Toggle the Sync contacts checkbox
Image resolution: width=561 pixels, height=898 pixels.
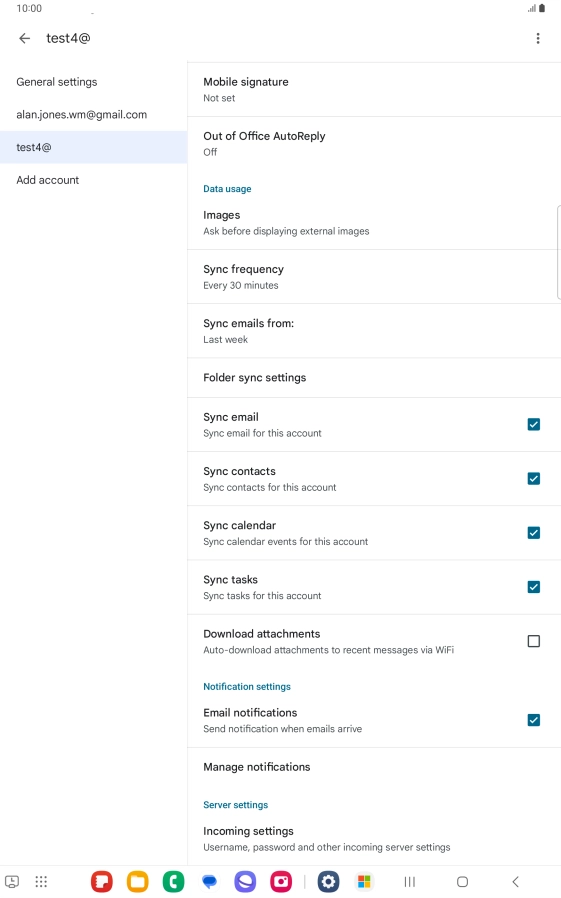(x=534, y=479)
